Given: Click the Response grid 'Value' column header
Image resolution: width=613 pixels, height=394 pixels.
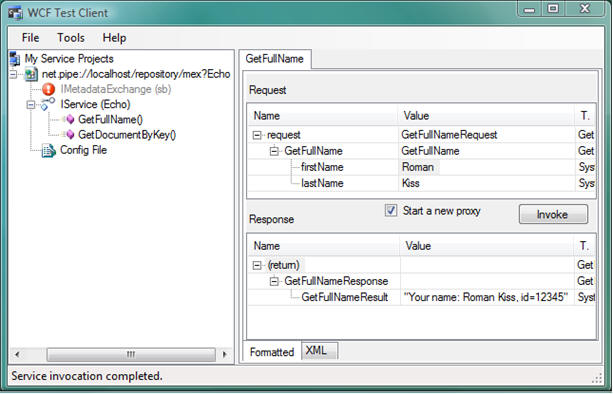Looking at the screenshot, I should 487,246.
